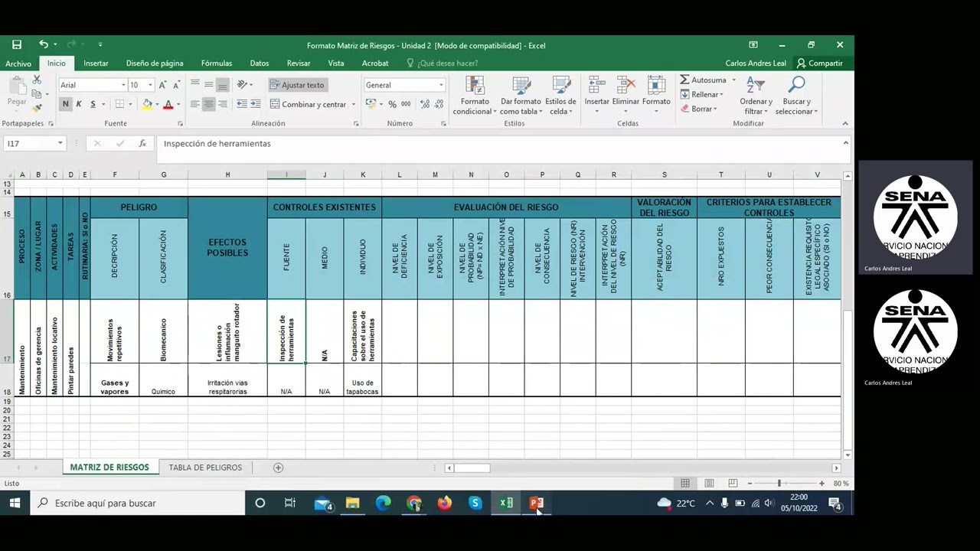Click the Eliminar cells button
980x551 pixels.
click(626, 96)
